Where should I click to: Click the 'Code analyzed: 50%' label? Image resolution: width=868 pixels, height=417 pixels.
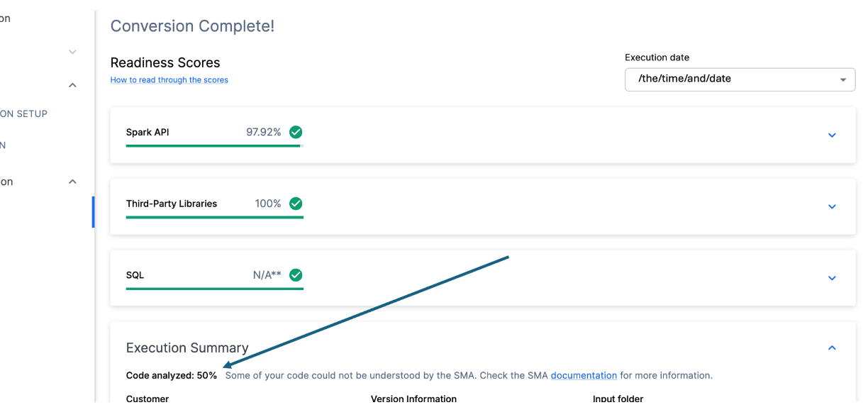click(171, 375)
